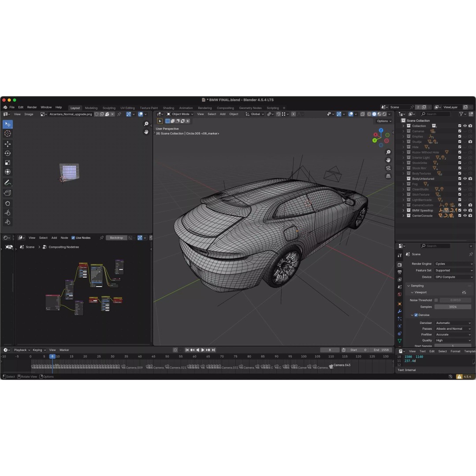
Task: Disable render camera icon for Studija collection
Action: coord(470,141)
